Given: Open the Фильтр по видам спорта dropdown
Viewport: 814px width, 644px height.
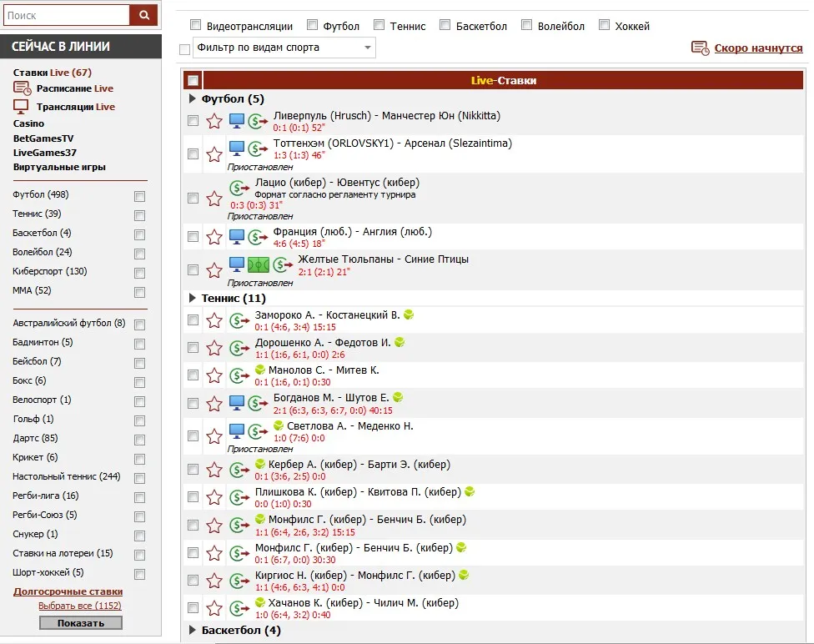Looking at the screenshot, I should click(284, 48).
